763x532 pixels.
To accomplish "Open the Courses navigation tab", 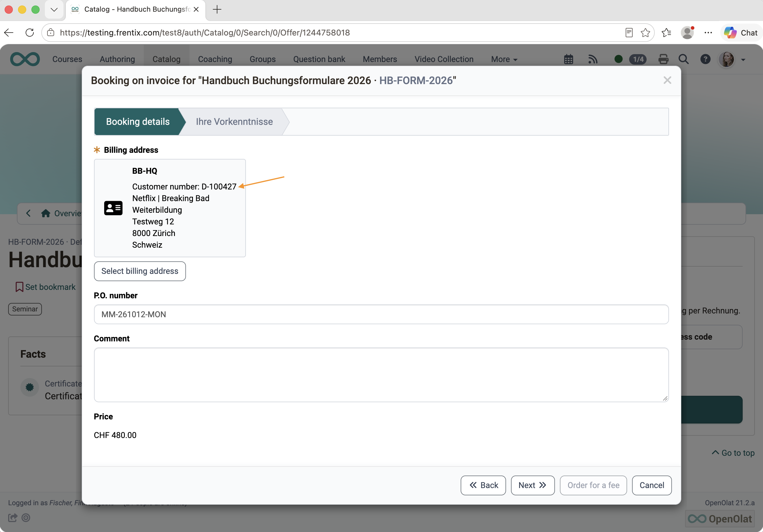I will (67, 59).
